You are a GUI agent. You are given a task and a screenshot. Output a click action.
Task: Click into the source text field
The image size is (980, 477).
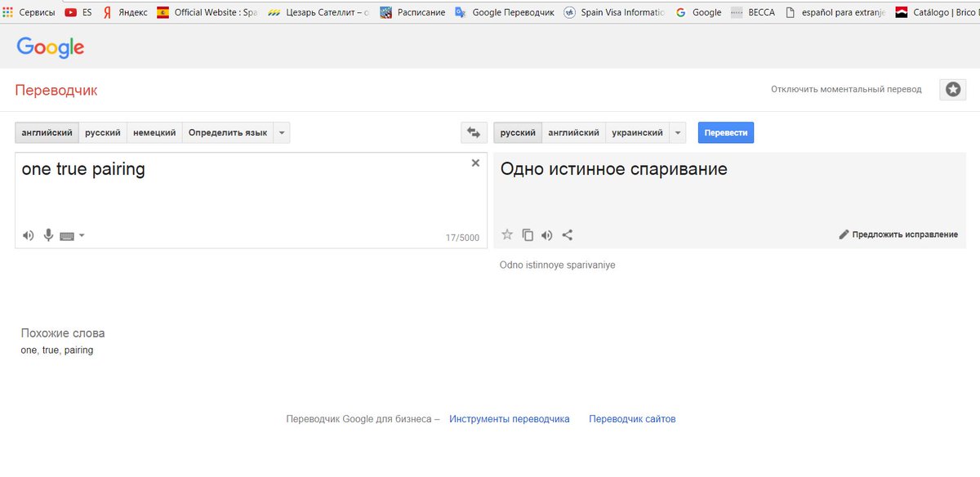coord(252,200)
